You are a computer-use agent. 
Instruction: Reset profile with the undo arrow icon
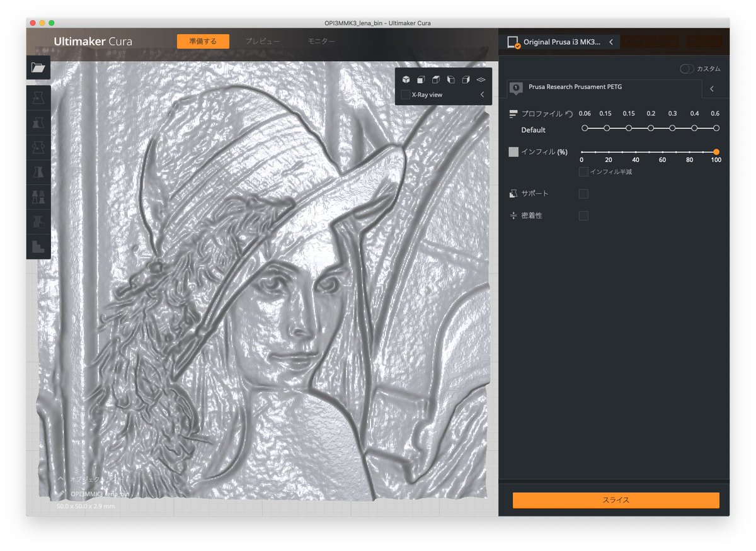pos(569,114)
